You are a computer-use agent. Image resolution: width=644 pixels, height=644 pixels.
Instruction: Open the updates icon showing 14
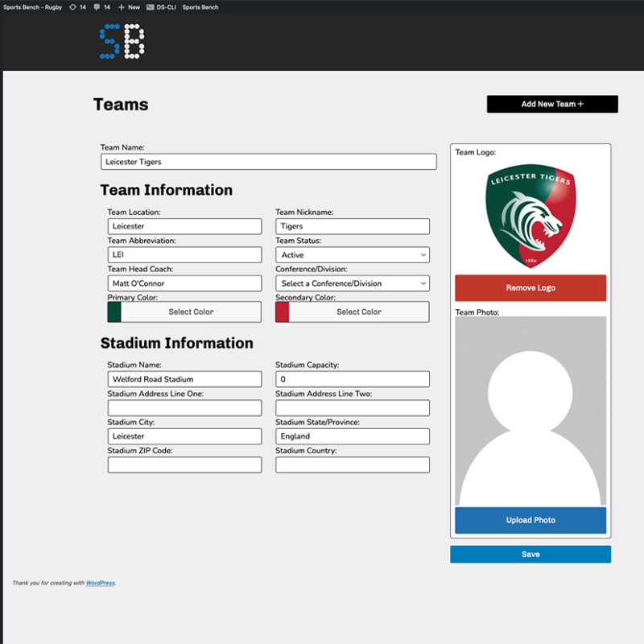coord(77,7)
